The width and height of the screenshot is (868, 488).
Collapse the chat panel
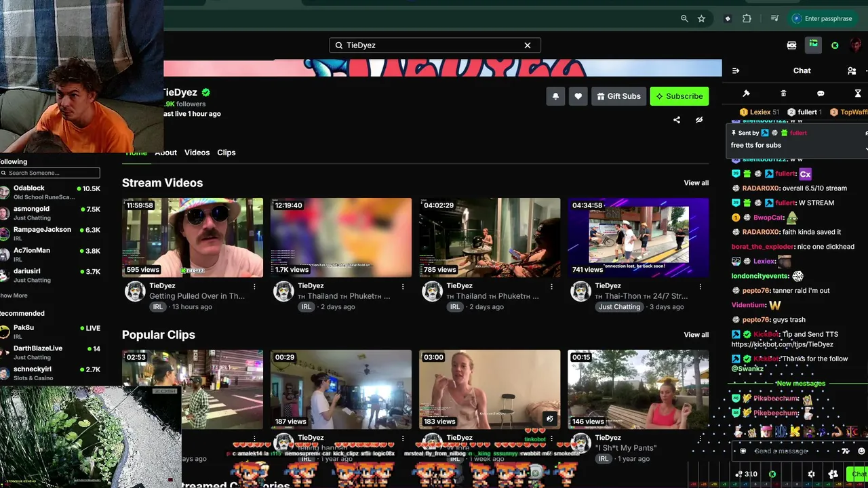pos(736,70)
